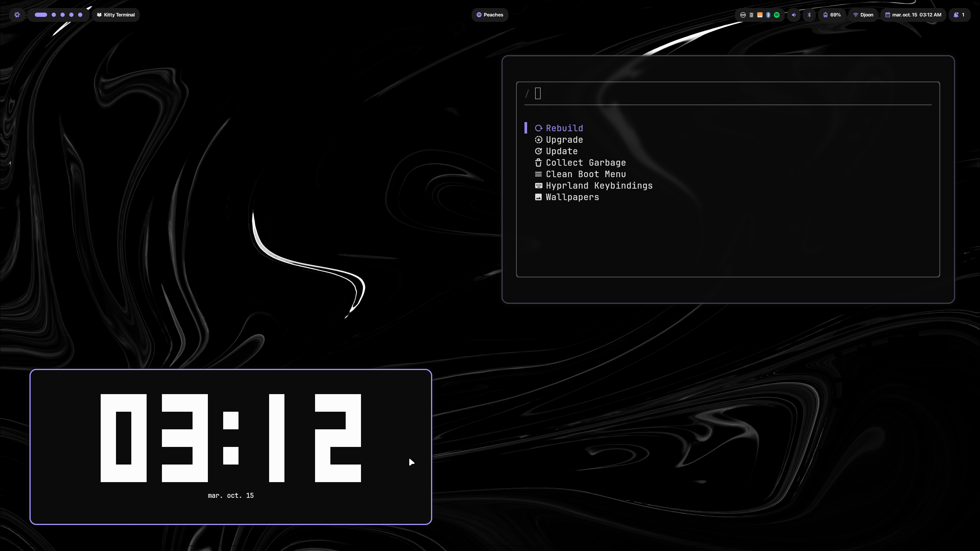
Task: Open the calendar date and time module
Action: (x=913, y=15)
